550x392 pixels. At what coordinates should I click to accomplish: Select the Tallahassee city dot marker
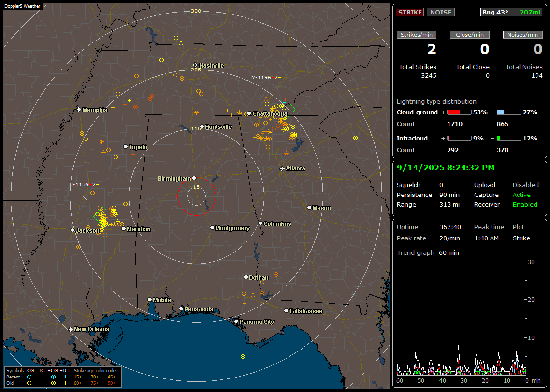coord(286,311)
